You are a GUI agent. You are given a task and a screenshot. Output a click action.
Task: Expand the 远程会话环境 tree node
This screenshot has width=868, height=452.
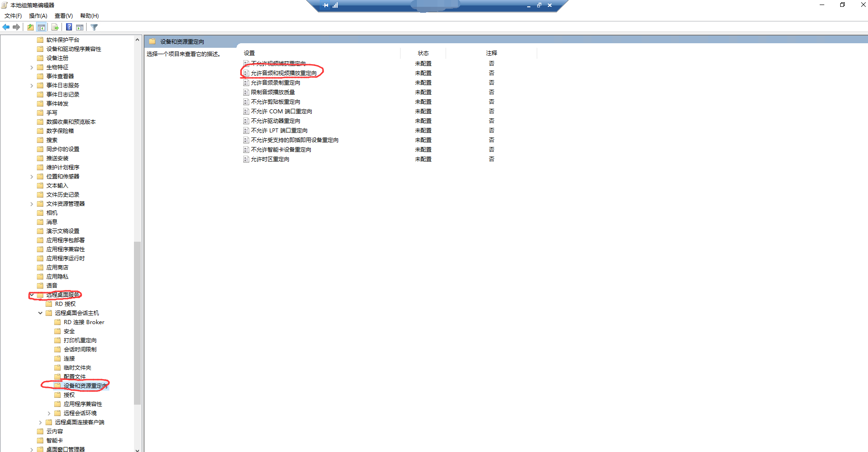pos(49,413)
